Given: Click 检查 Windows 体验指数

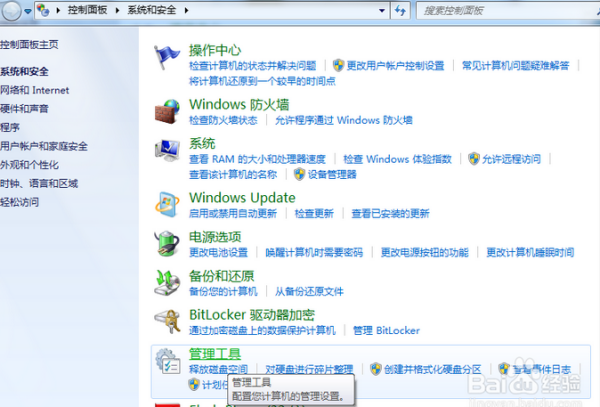Looking at the screenshot, I should click(397, 159).
